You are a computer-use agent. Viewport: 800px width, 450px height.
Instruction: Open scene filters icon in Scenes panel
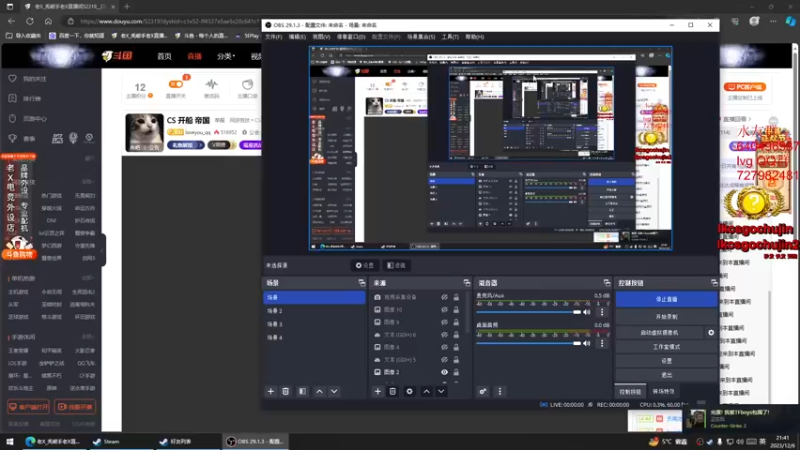pyautogui.click(x=303, y=391)
